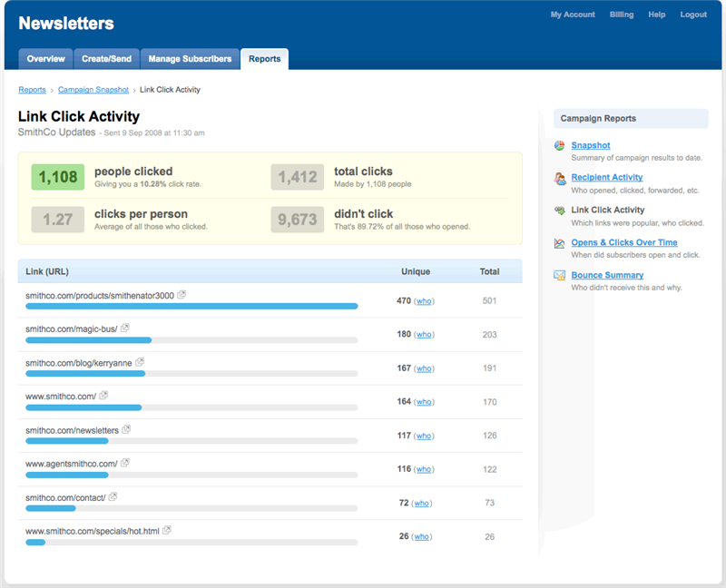
Task: Go to the Create/Send tab
Action: (106, 59)
